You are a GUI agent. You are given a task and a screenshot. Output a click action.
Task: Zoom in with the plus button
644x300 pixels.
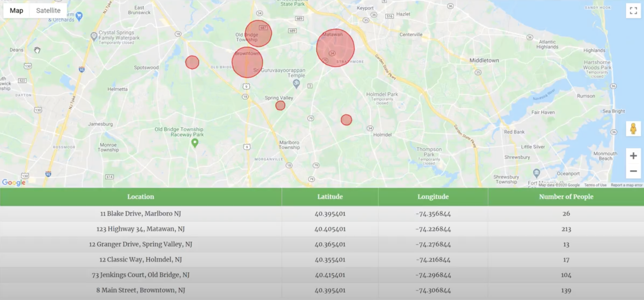tap(633, 156)
